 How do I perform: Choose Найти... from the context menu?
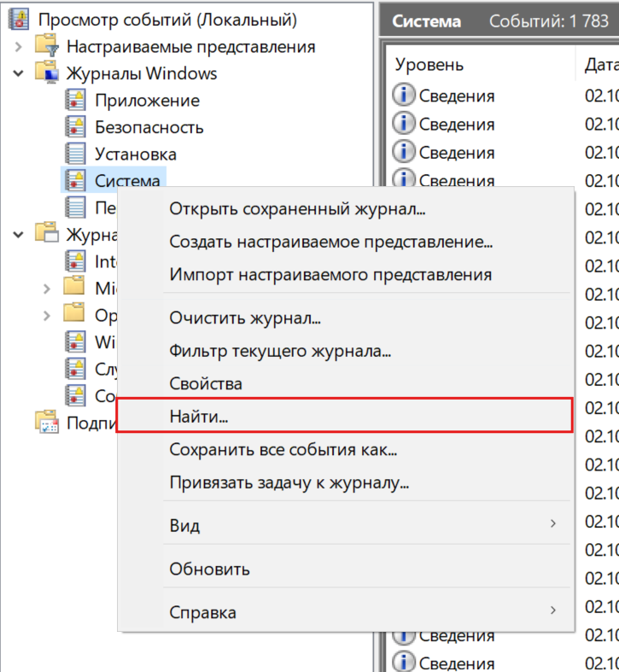[x=199, y=416]
